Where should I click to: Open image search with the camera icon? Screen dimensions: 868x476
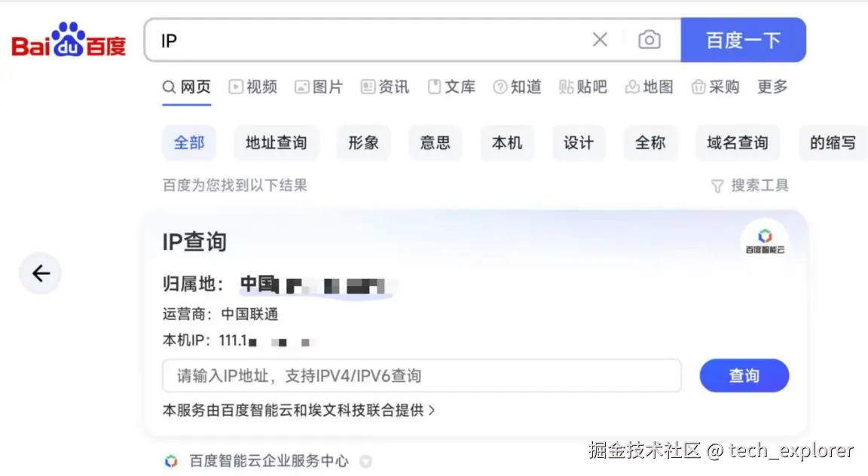[649, 40]
